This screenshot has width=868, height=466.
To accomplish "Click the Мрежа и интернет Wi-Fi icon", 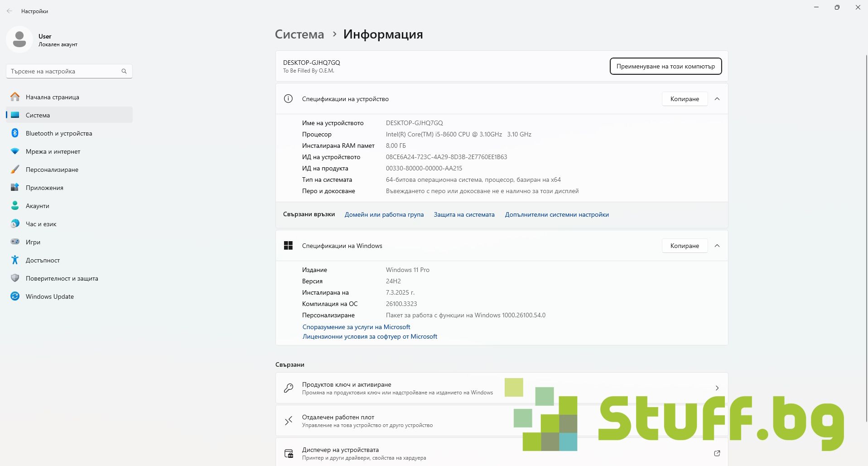I will point(15,151).
